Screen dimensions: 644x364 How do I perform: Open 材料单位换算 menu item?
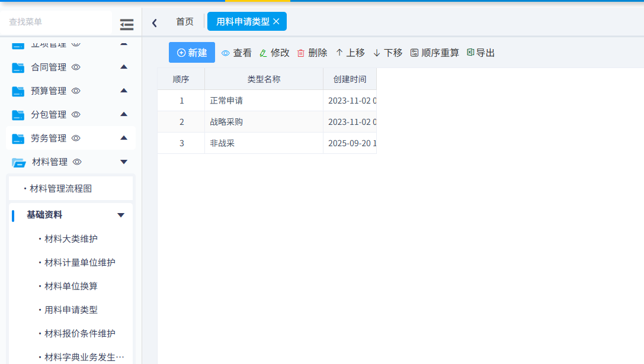coord(71,286)
